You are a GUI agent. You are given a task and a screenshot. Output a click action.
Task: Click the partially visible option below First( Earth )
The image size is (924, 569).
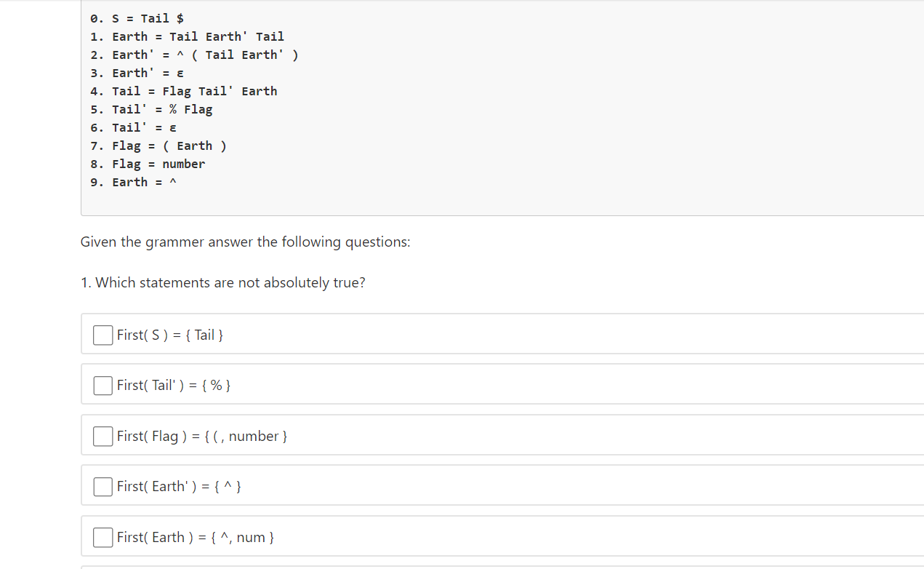291,566
